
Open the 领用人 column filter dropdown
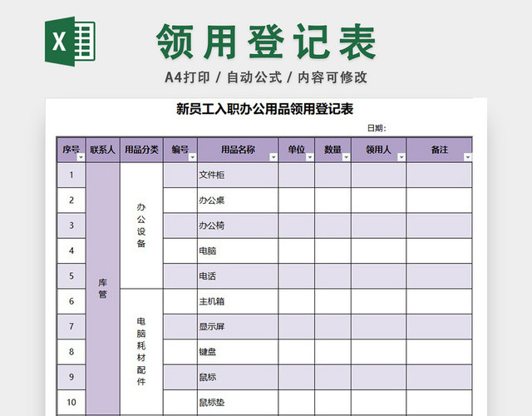[401, 157]
